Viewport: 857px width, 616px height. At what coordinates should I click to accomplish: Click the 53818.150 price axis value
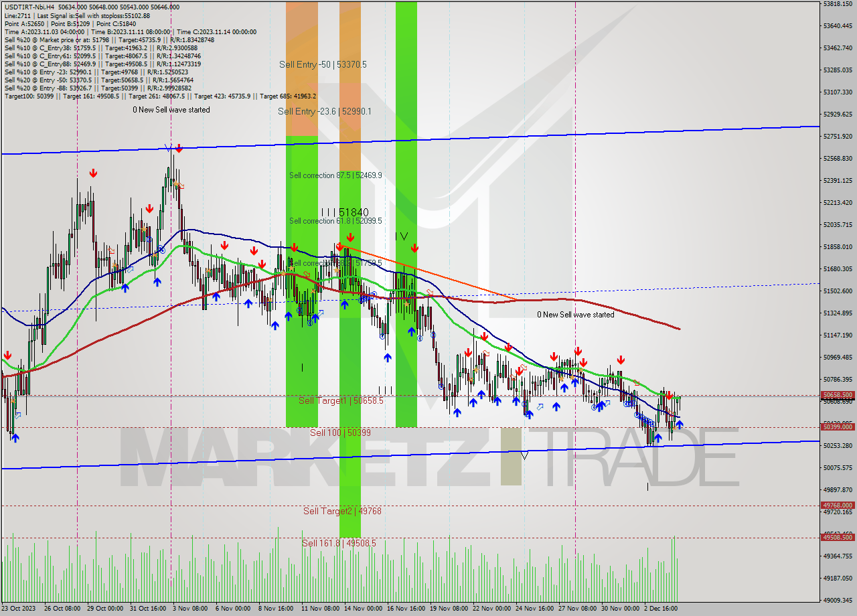click(x=838, y=4)
